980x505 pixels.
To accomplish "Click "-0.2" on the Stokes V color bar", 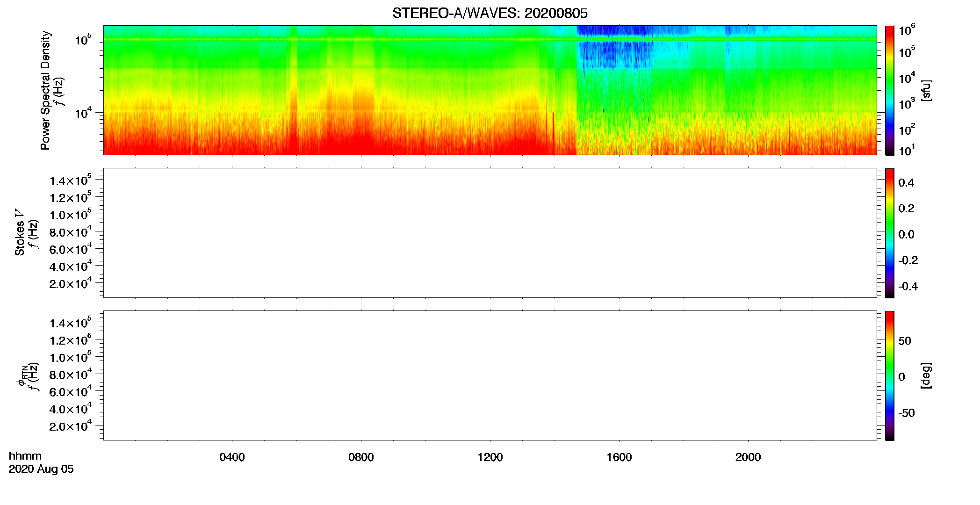I will click(908, 260).
